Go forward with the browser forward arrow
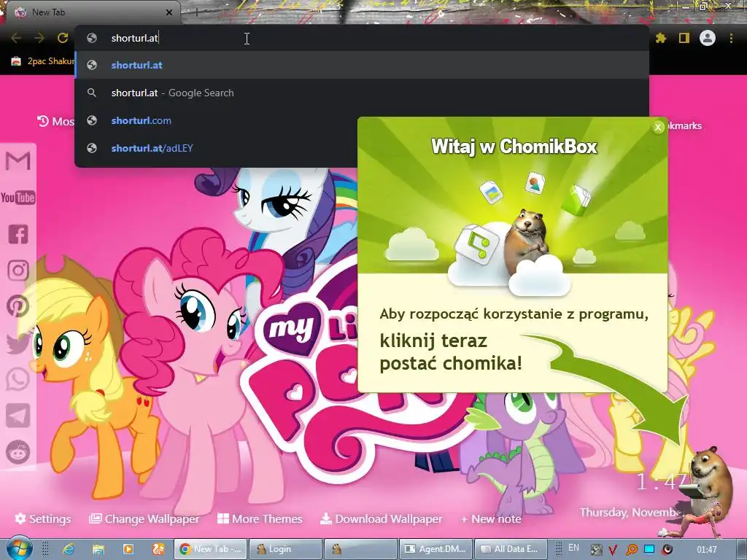Screen dimensions: 747x560 click(39, 38)
